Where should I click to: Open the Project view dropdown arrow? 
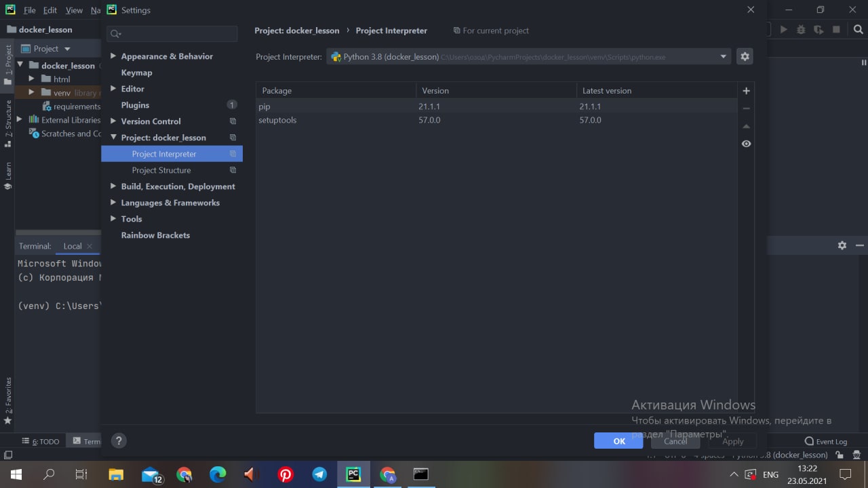pos(67,49)
